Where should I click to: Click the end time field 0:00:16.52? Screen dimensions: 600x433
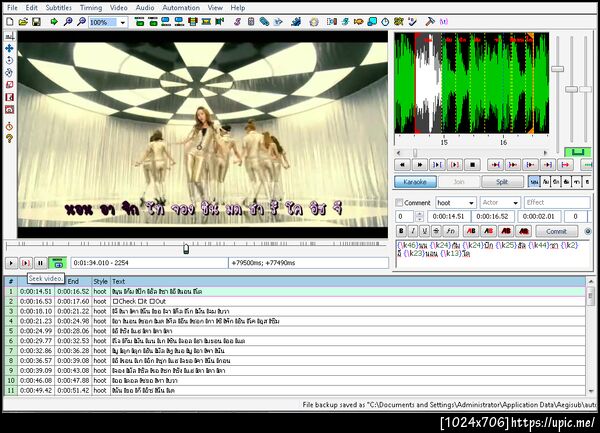(492, 216)
